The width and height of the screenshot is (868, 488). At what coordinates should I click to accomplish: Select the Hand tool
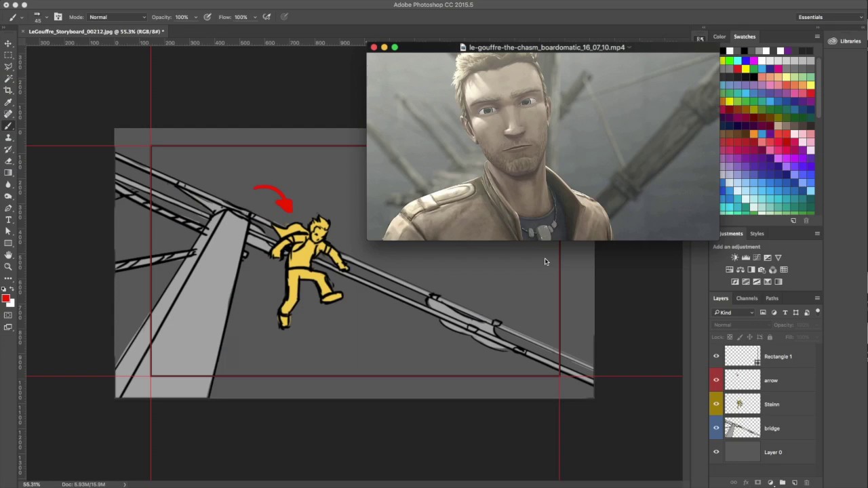(x=8, y=254)
